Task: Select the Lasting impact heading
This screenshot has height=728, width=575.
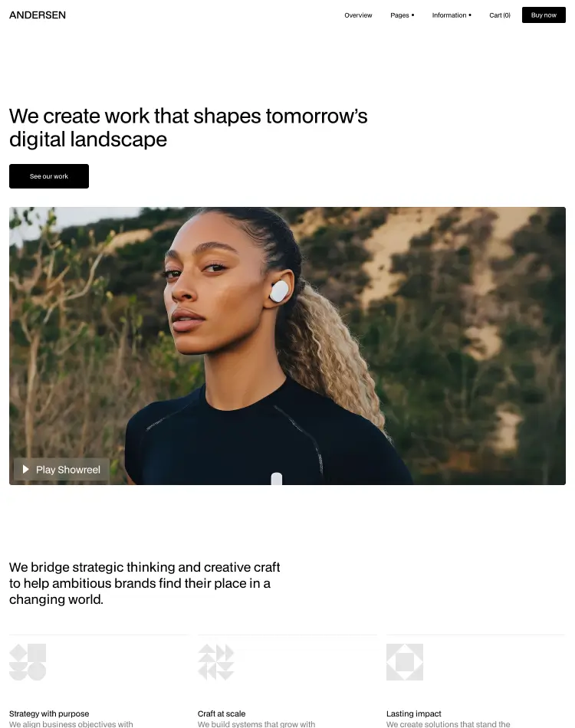Action: [414, 713]
